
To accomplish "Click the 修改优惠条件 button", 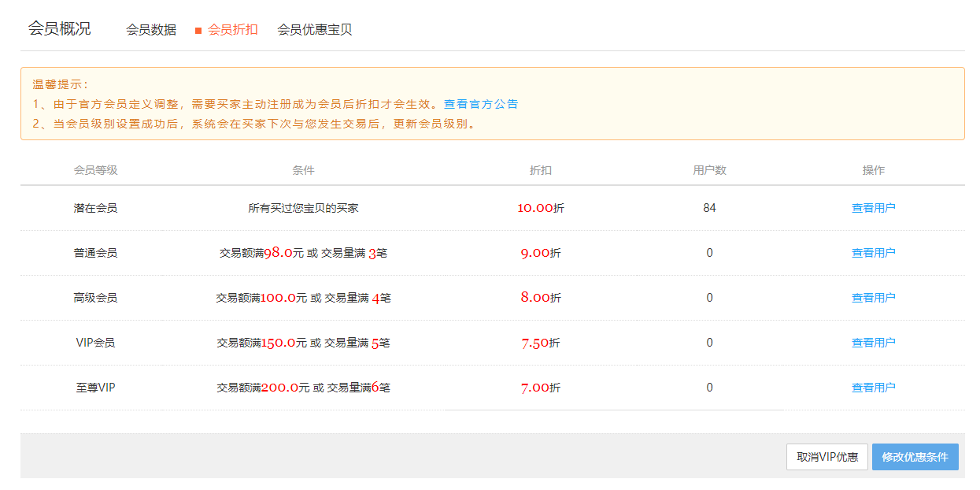I will [915, 457].
